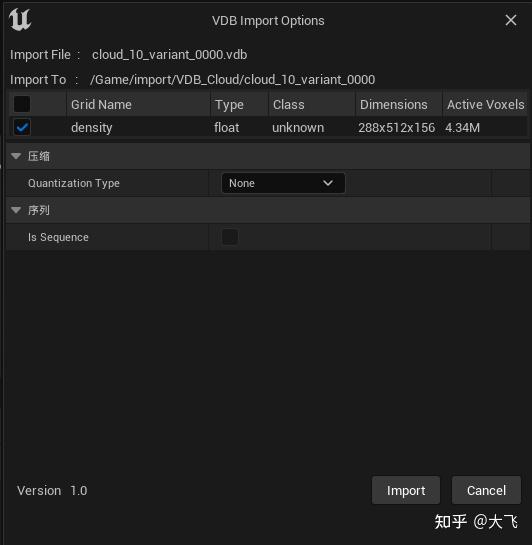This screenshot has width=532, height=545.
Task: Click the Unreal Engine logo icon
Action: coord(20,20)
